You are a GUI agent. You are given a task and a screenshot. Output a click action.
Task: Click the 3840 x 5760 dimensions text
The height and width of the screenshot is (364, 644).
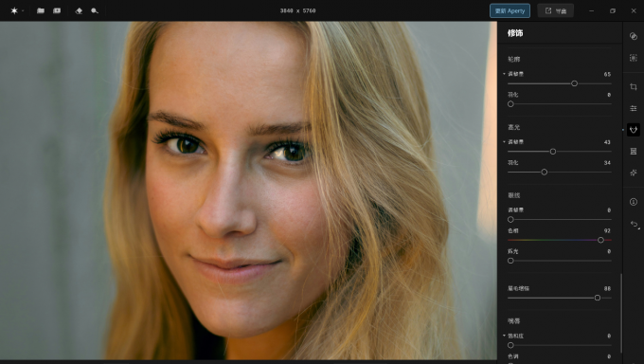297,10
